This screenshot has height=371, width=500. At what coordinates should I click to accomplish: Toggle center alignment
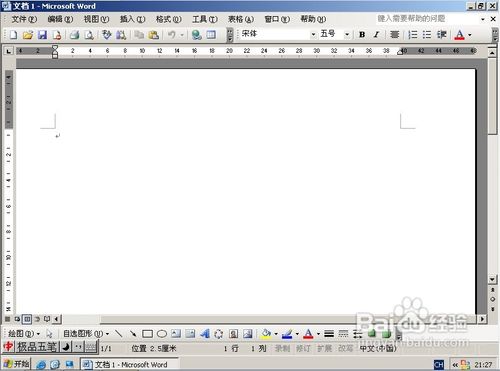coord(395,35)
